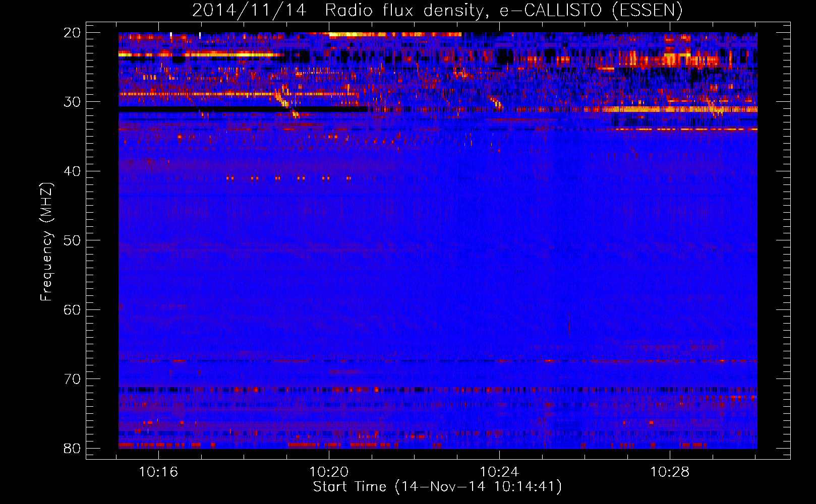816x504 pixels.
Task: Click the 70 frequency tick label
Action: click(x=72, y=379)
